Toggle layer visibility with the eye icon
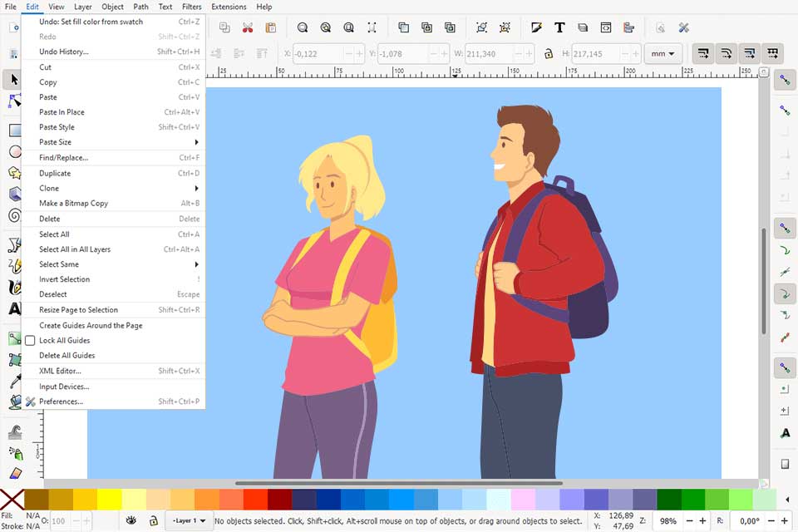The image size is (798, 532). point(131,520)
